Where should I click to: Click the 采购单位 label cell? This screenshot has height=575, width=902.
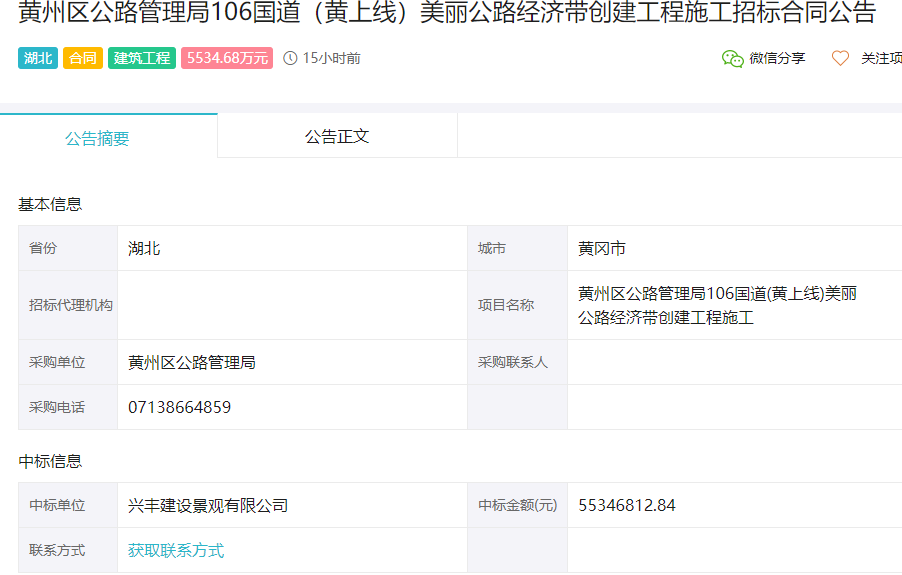(68, 362)
